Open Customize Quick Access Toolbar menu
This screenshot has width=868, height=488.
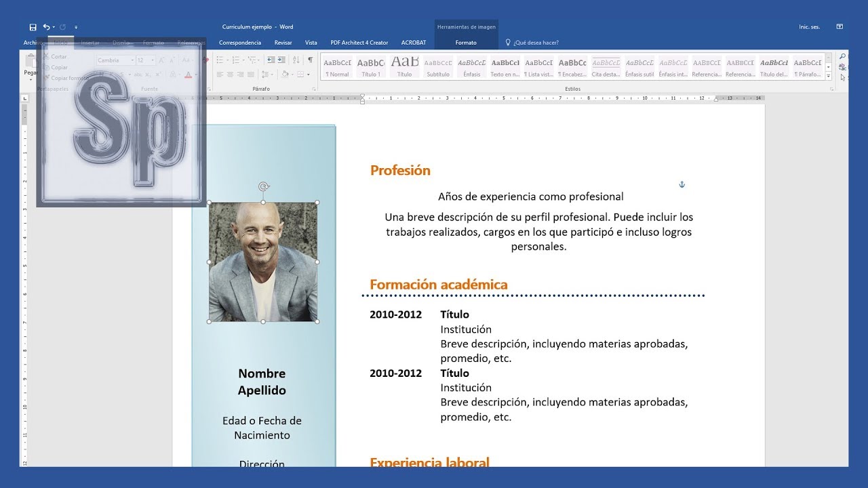(x=76, y=28)
